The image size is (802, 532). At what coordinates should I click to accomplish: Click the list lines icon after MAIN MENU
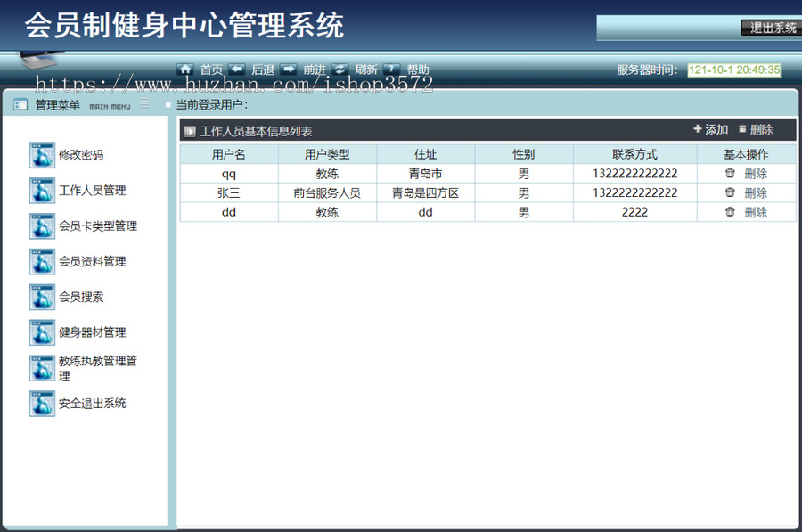[x=144, y=103]
